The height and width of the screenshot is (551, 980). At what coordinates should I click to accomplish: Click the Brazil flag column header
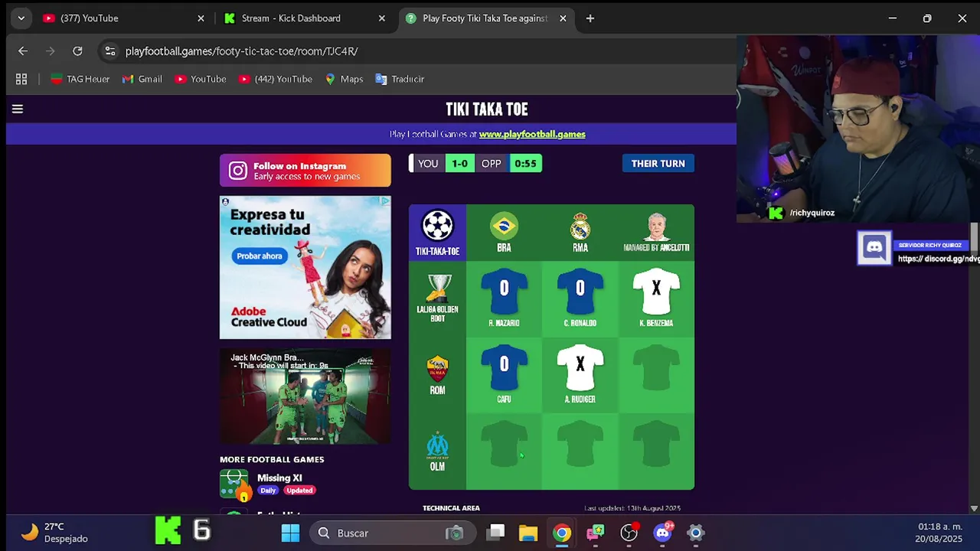tap(504, 227)
